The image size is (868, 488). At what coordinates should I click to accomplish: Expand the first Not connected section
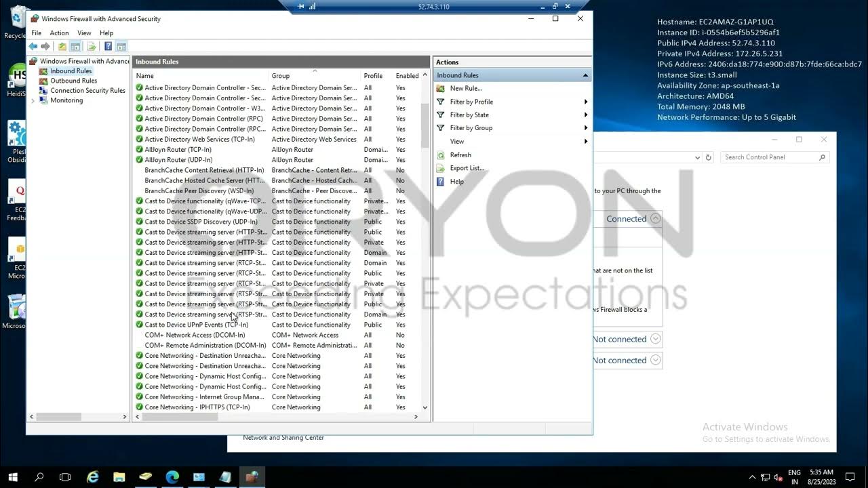click(x=655, y=339)
